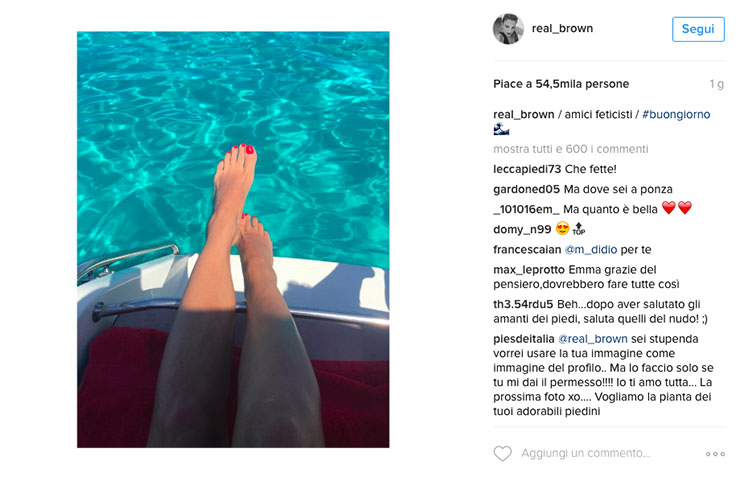Viewport: 740px width, 477px height.
Task: Open the real_brown username in header
Action: point(563,29)
